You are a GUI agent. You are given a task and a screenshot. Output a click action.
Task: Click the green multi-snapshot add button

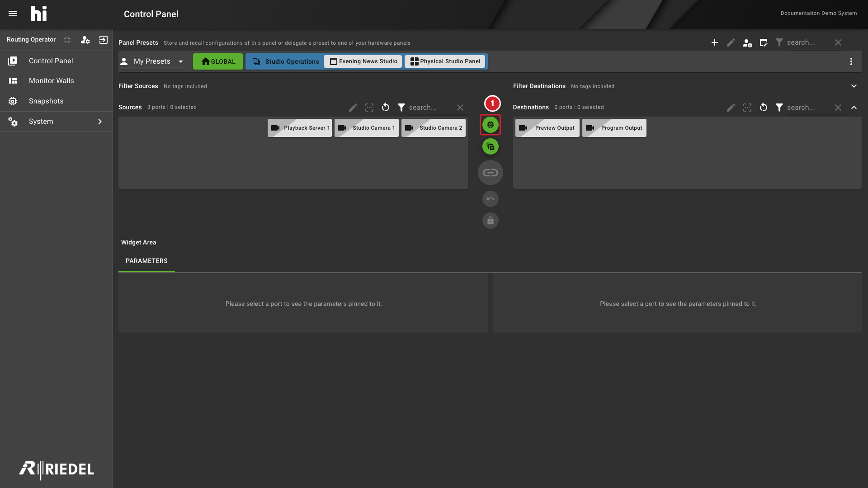tap(491, 146)
